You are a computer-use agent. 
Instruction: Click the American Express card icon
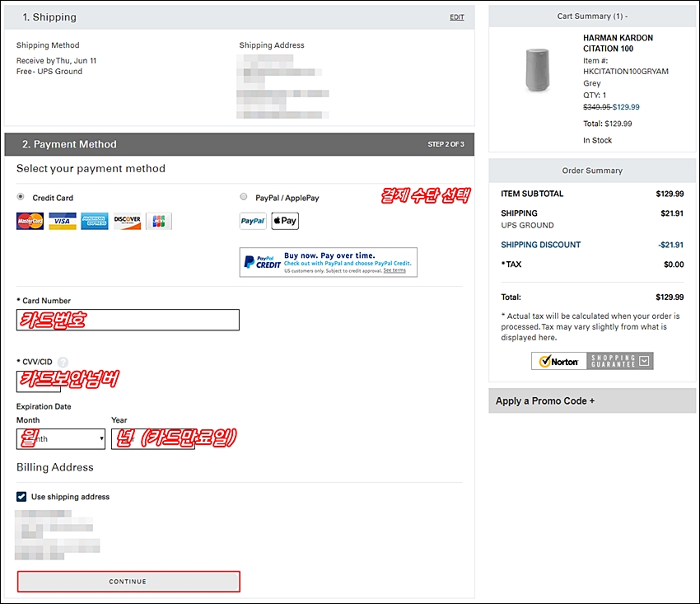coord(95,221)
